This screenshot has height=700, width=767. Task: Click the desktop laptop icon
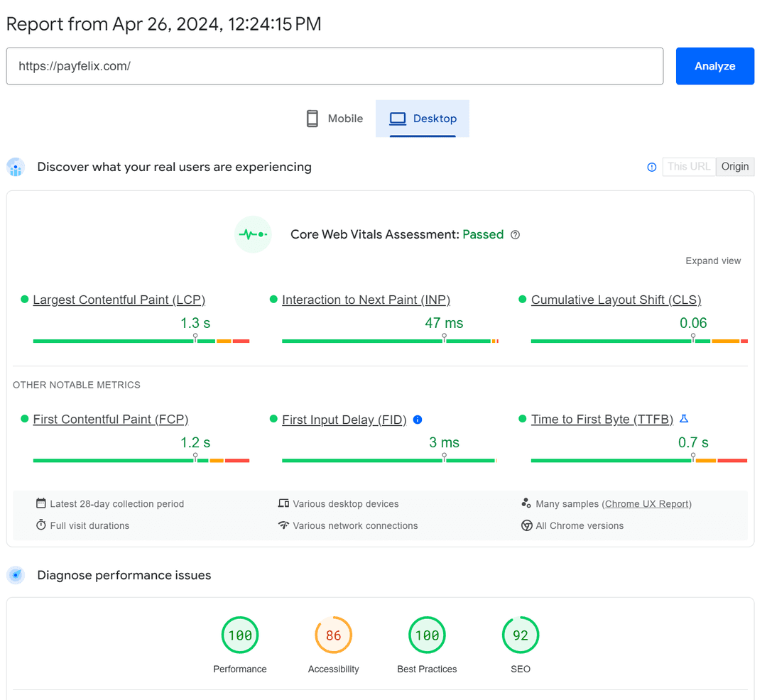tap(398, 119)
